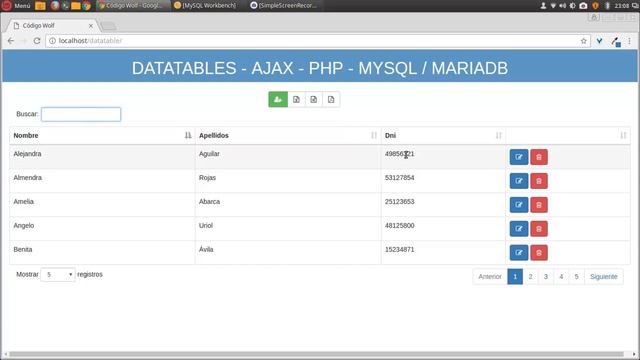Close the Código Wolf tab
This screenshot has height=360, width=640.
pyautogui.click(x=91, y=26)
